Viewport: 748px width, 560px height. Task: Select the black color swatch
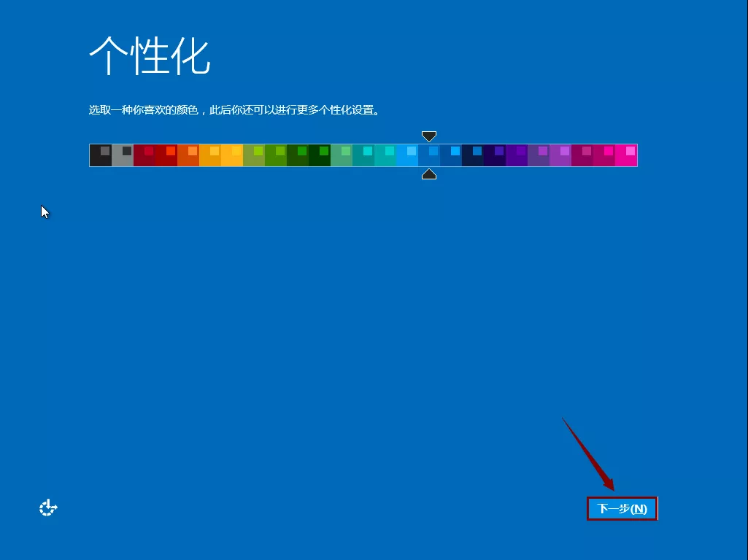coord(101,155)
